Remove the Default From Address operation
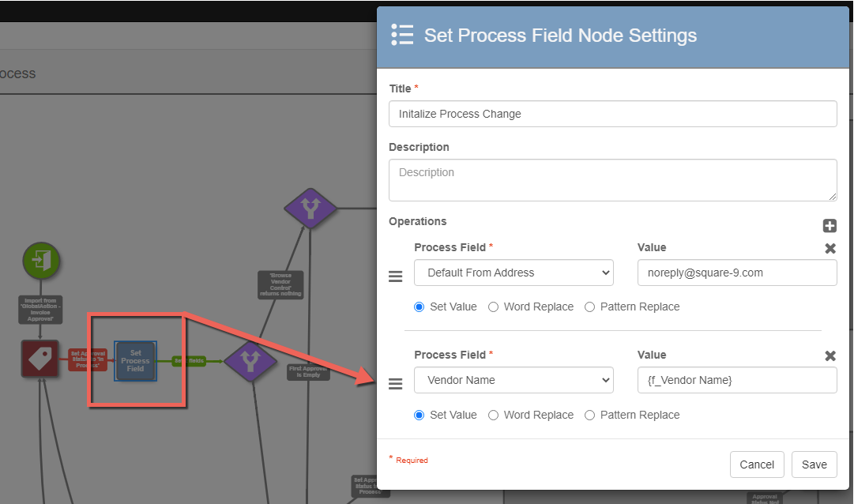Viewport: 854px width, 504px height. (830, 248)
